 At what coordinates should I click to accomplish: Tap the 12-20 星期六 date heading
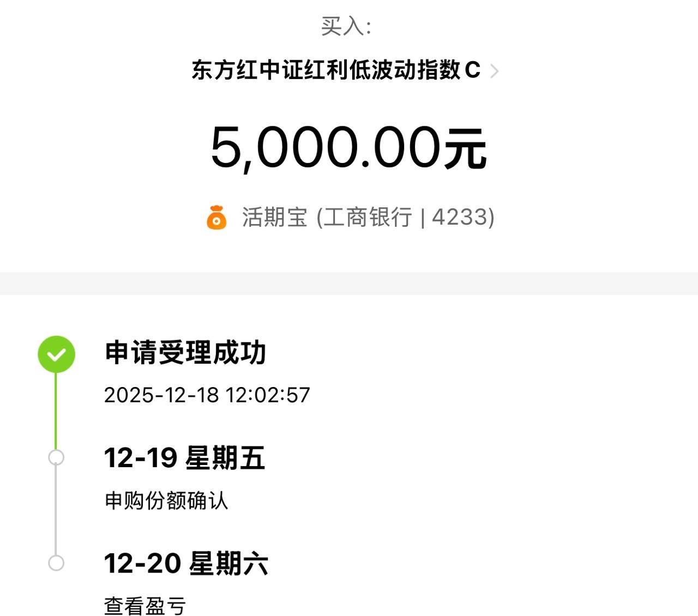186,563
